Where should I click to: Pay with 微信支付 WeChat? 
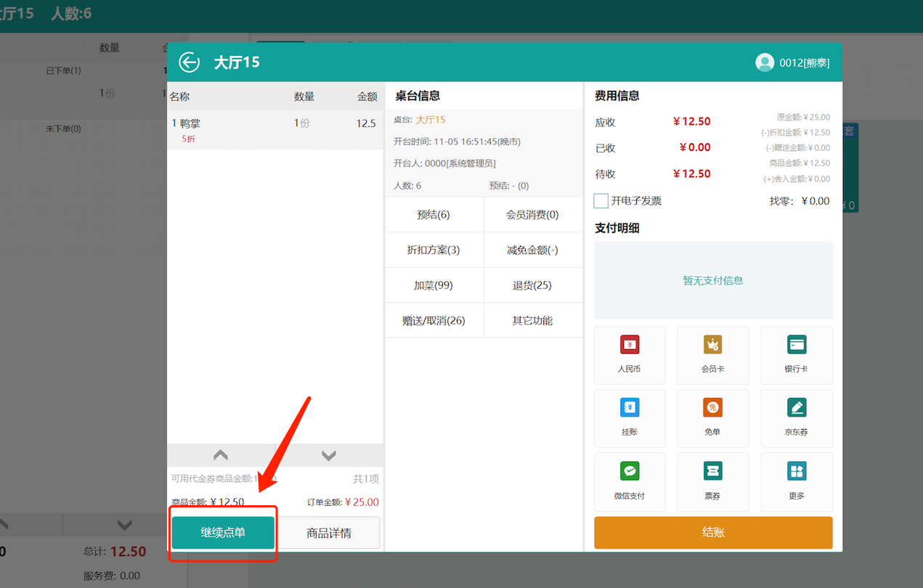coord(630,482)
